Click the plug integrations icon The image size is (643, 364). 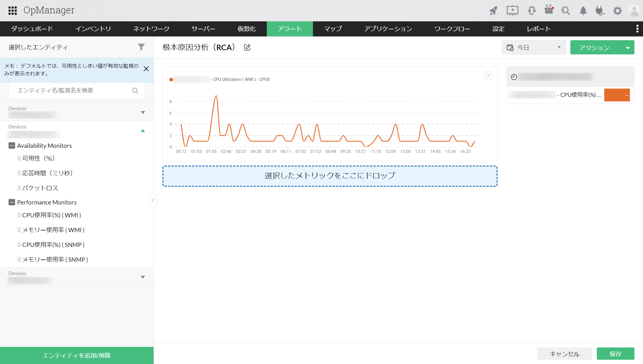pyautogui.click(x=600, y=11)
